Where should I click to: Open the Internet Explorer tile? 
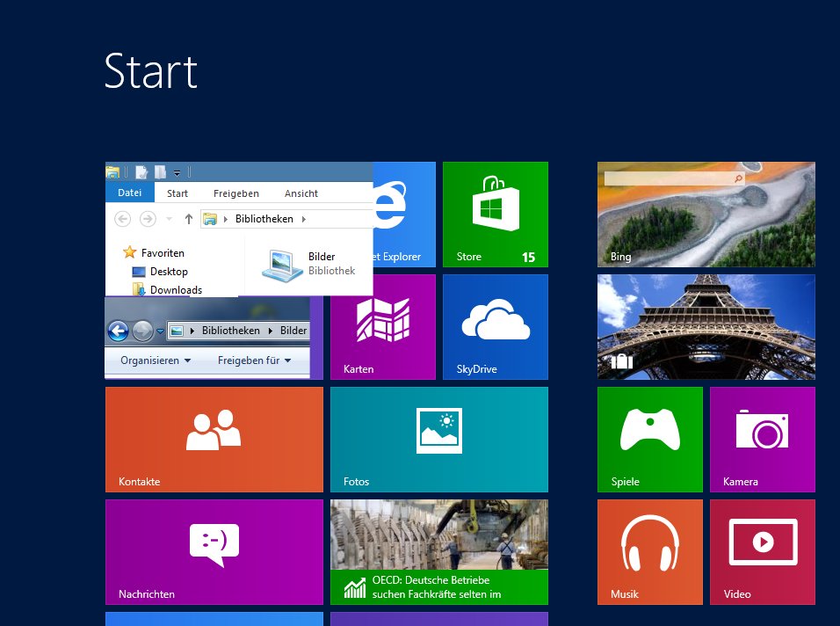[404, 215]
